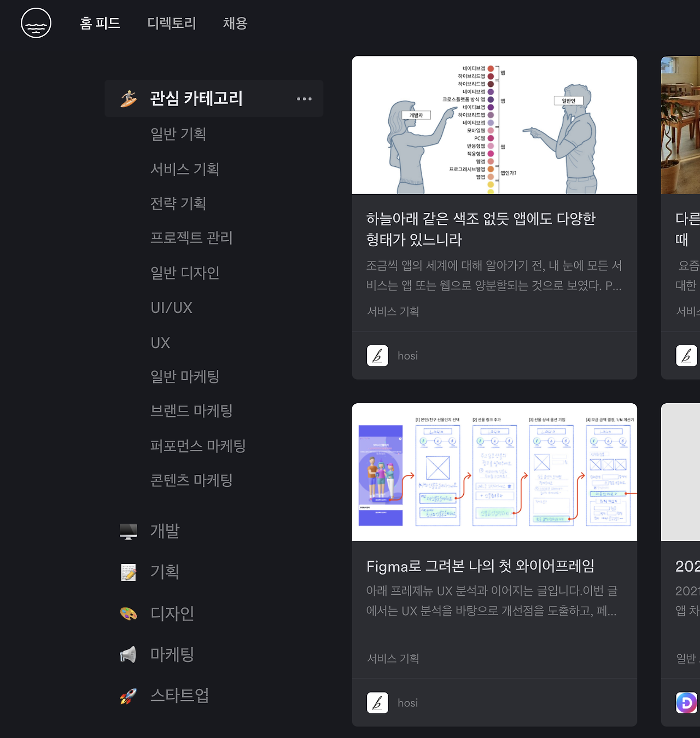Screen dimensions: 700x738
Task: Open the 마케팅 section
Action: pos(172,655)
